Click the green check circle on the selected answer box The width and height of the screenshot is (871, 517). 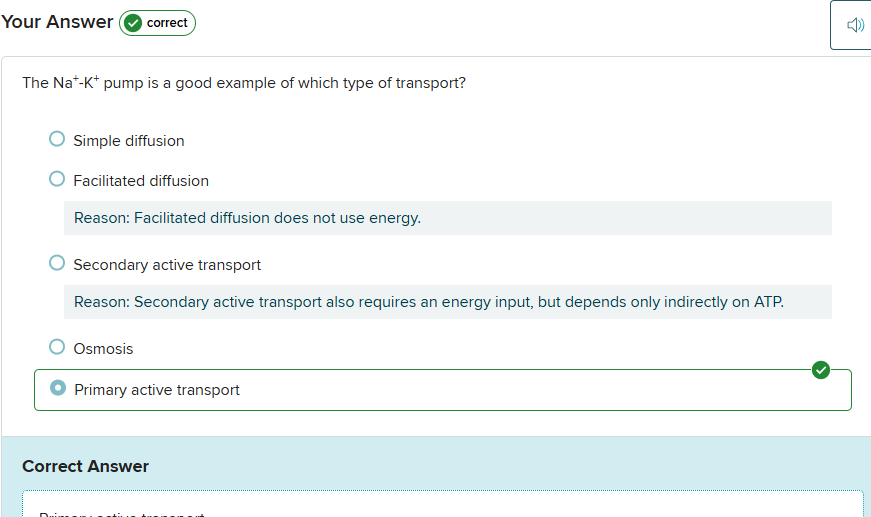click(x=821, y=371)
